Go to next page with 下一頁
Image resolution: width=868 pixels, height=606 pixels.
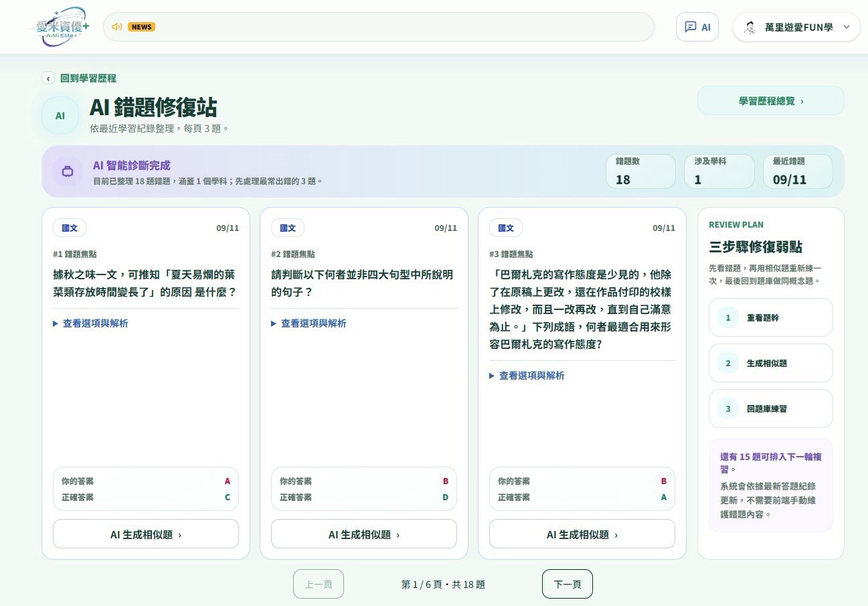(568, 584)
